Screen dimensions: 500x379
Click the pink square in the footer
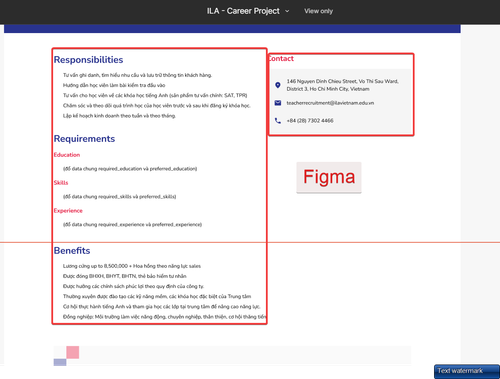(73, 352)
